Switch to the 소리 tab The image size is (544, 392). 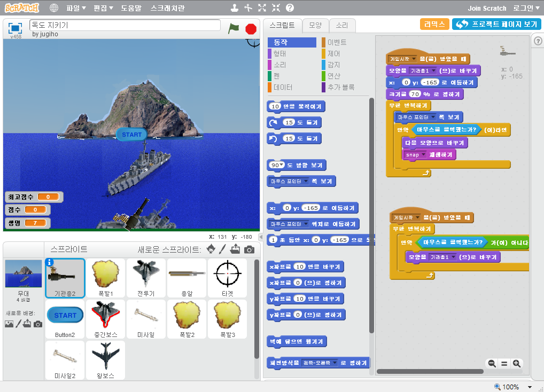(x=342, y=25)
